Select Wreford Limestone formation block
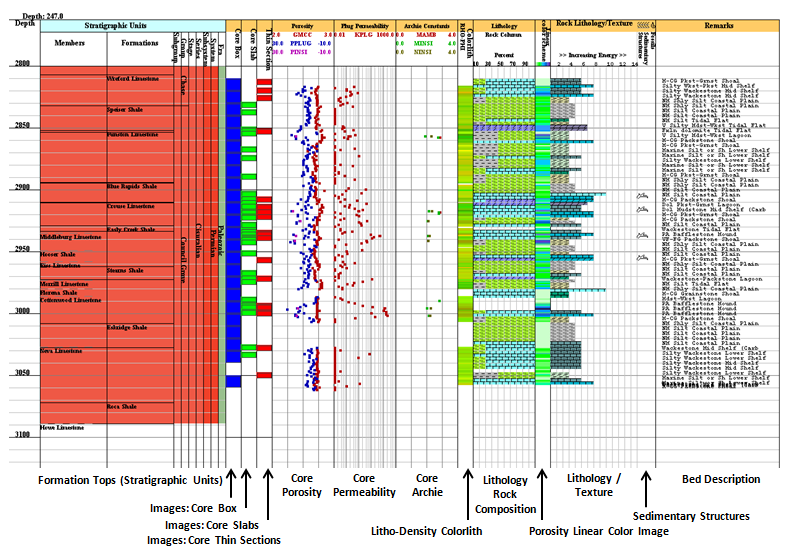This screenshot has height=556, width=798. [140, 77]
